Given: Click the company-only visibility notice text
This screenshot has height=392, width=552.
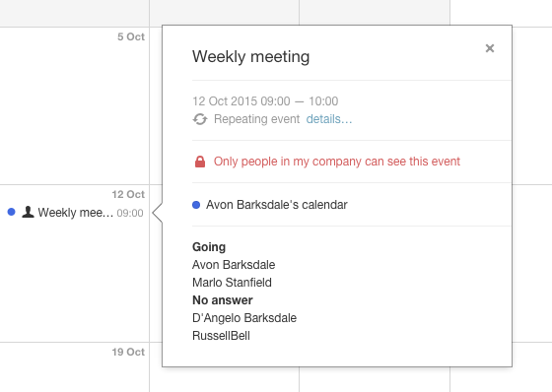Looking at the screenshot, I should click(x=337, y=162).
